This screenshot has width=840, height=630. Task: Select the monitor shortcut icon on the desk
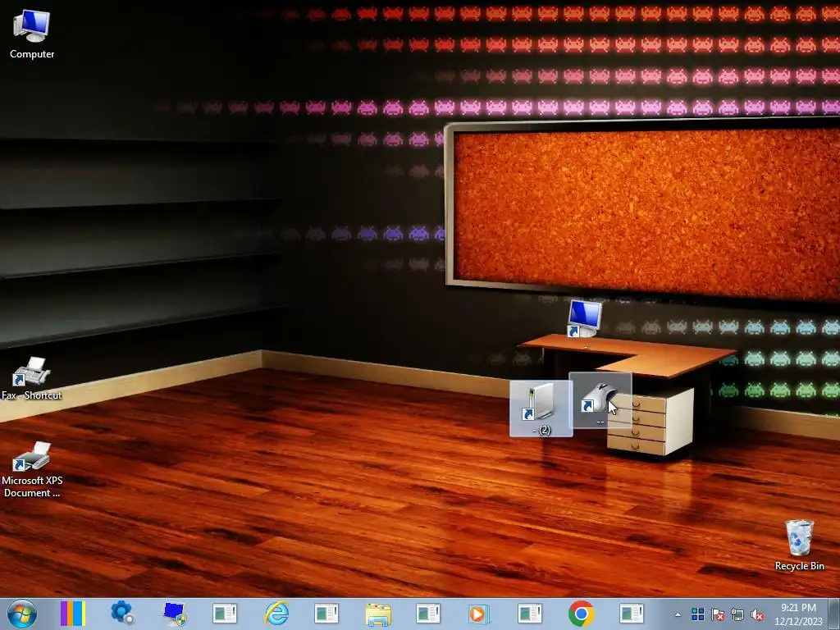[x=584, y=318]
